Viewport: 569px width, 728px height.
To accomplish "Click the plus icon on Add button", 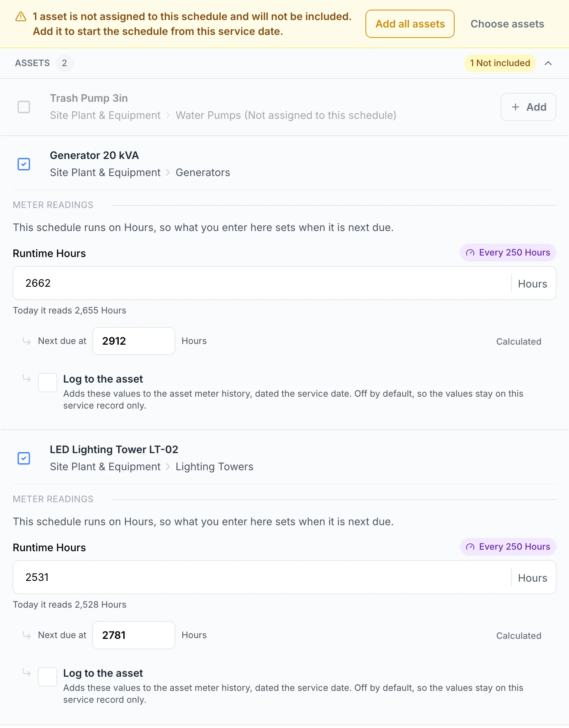I will pos(516,107).
